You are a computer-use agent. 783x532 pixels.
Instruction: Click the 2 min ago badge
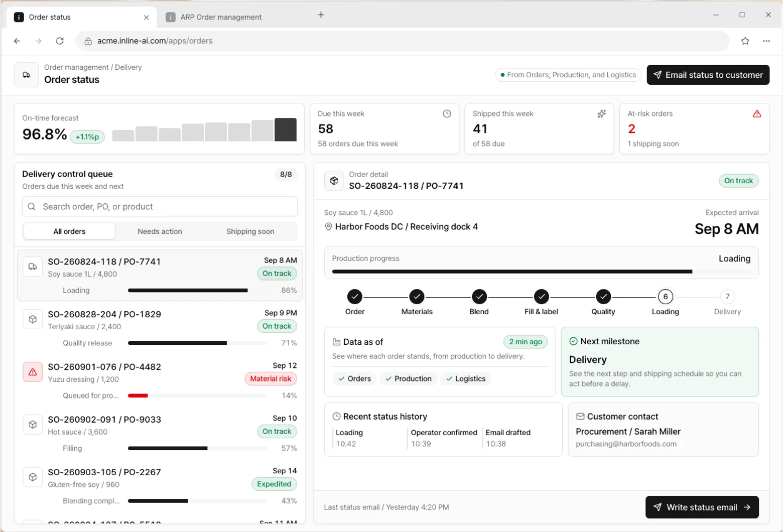coord(526,342)
